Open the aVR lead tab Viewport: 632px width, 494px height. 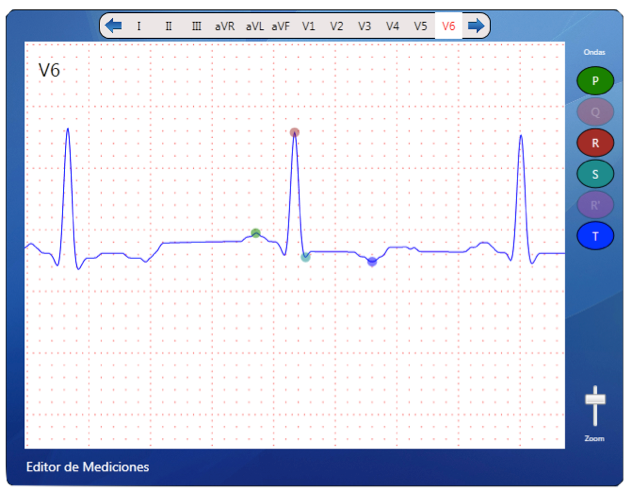[225, 26]
